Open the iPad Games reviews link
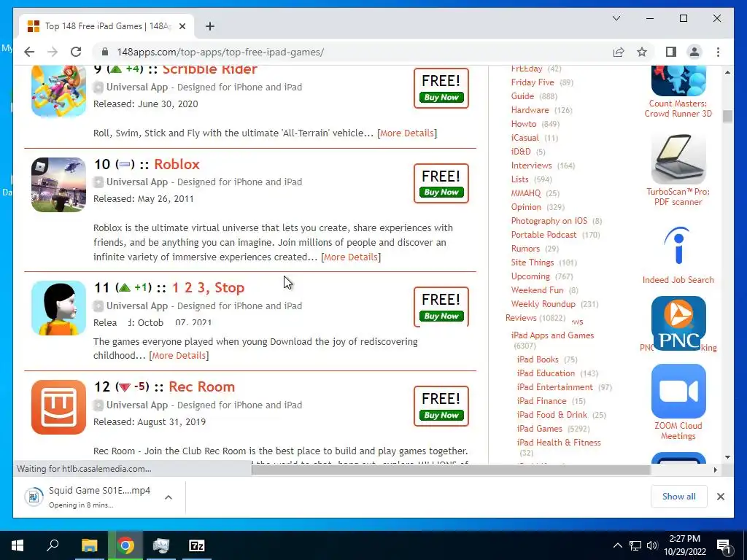Screen dimensions: 747x560 click(539, 428)
